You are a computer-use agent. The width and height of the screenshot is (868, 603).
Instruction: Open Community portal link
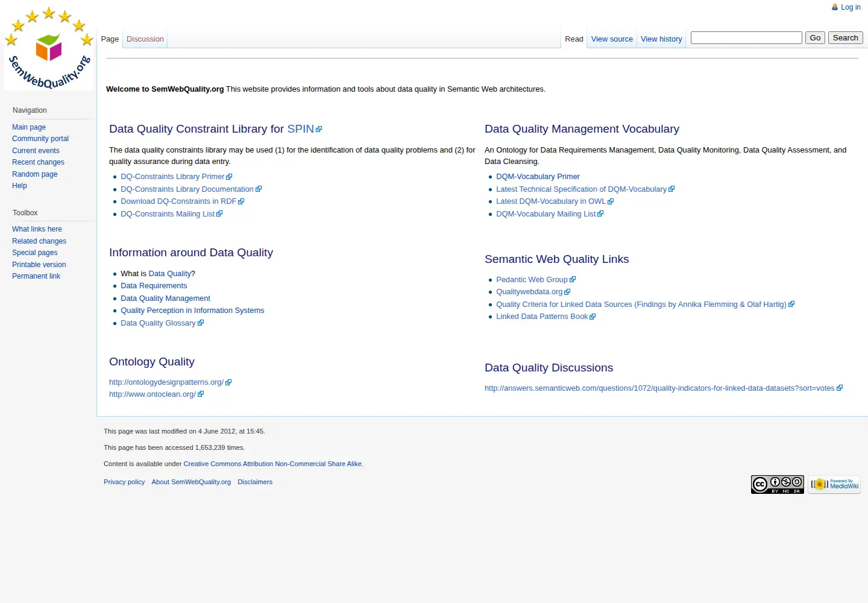pos(40,139)
